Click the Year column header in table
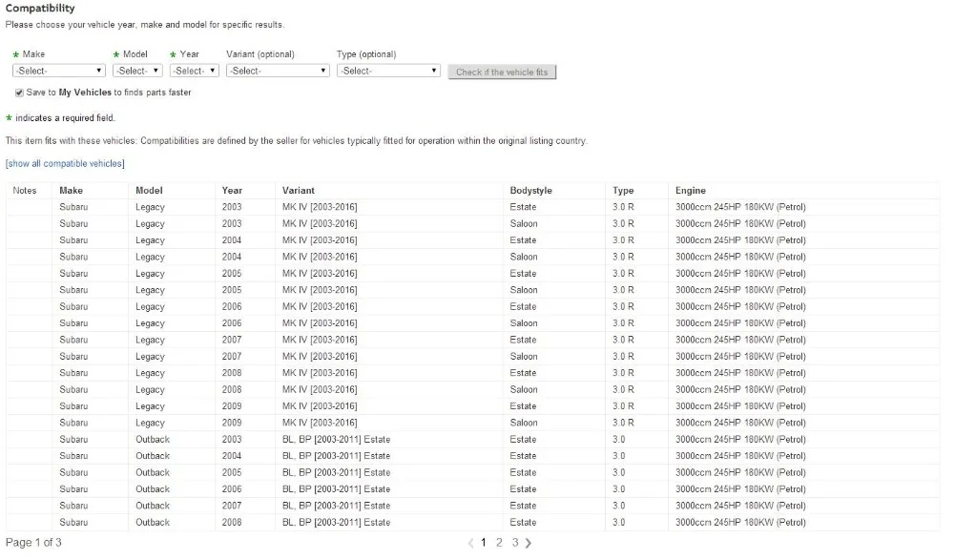Viewport: 954px width, 560px height. pos(232,191)
